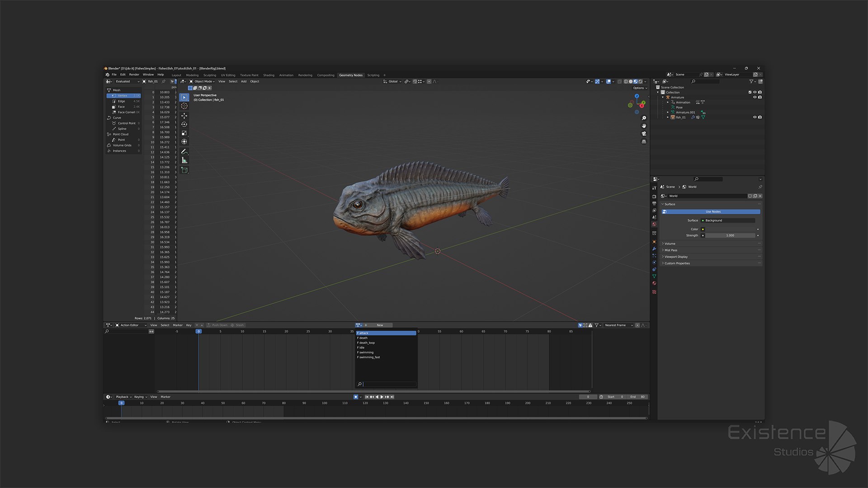Activate the Scale tool
Image resolution: width=868 pixels, height=488 pixels.
184,133
